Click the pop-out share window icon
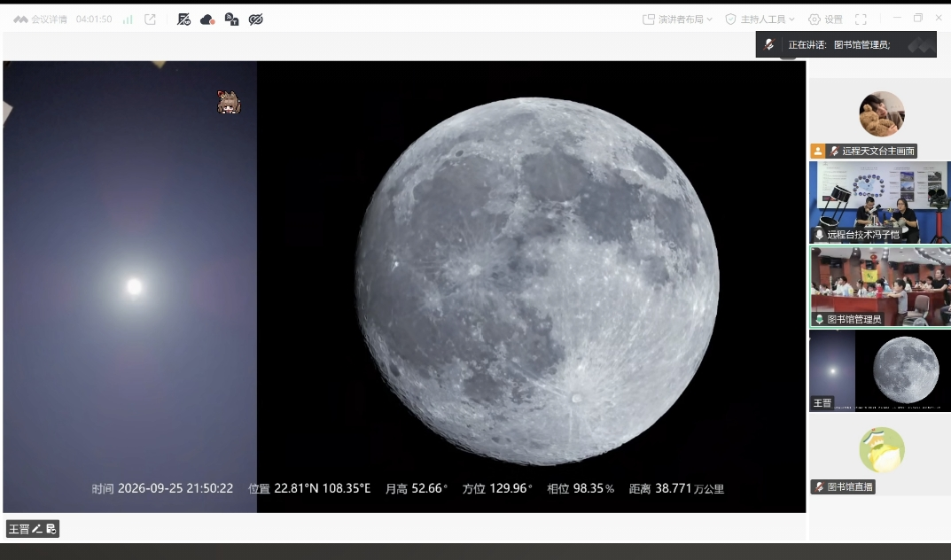The height and width of the screenshot is (560, 951). coord(150,19)
